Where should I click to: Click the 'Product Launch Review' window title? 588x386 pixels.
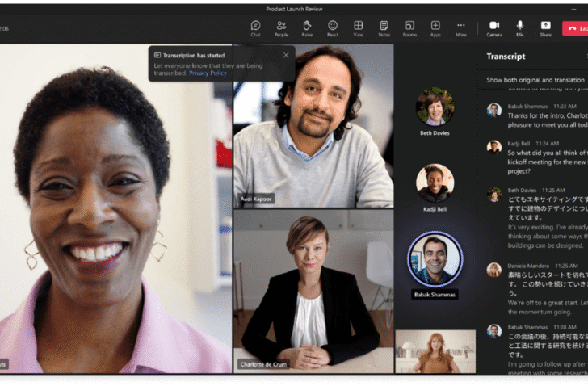[x=294, y=9]
